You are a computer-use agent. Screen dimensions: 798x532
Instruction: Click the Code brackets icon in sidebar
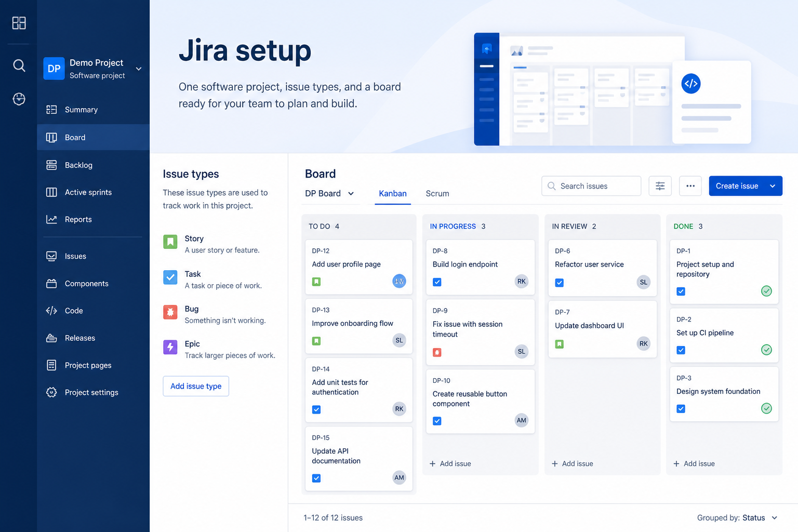[x=51, y=311]
